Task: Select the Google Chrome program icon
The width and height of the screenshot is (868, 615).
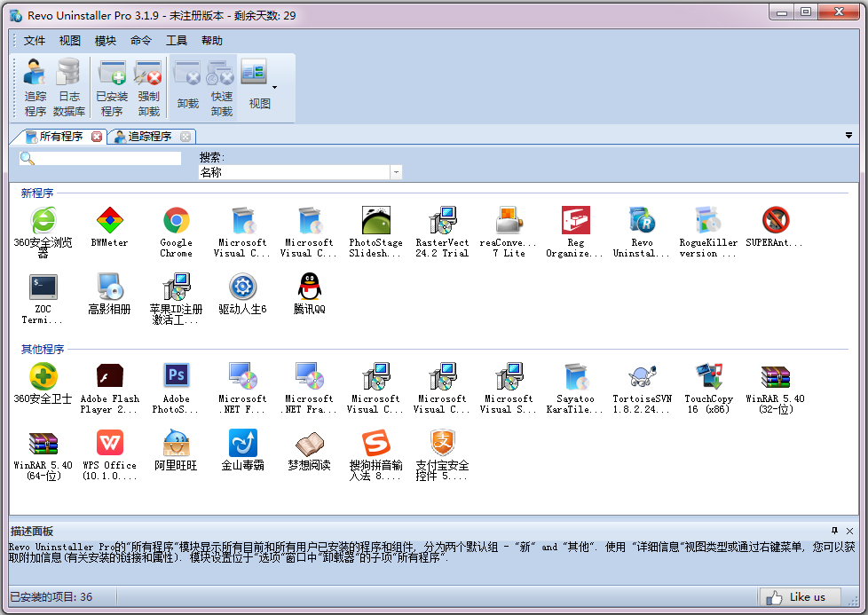Action: (x=176, y=229)
